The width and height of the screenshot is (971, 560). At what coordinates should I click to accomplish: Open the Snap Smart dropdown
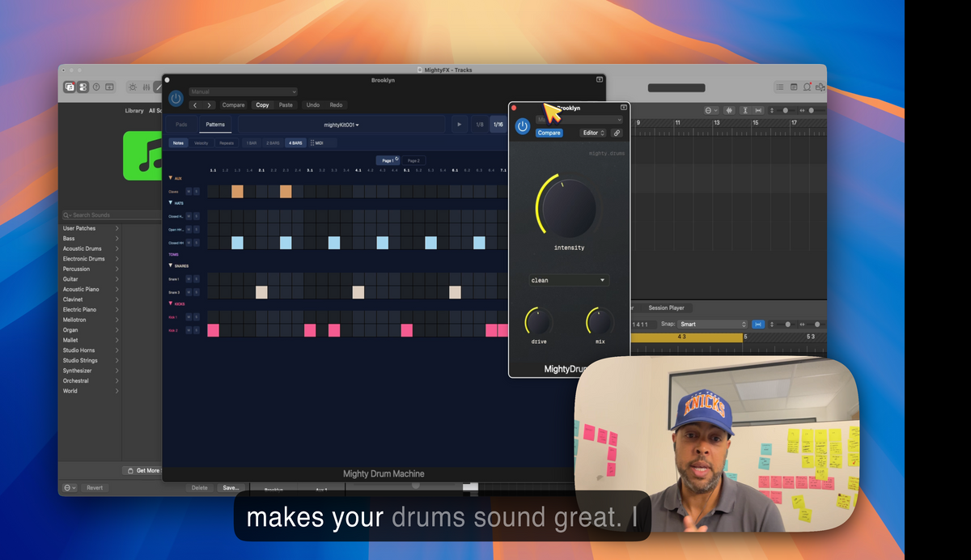pyautogui.click(x=713, y=324)
